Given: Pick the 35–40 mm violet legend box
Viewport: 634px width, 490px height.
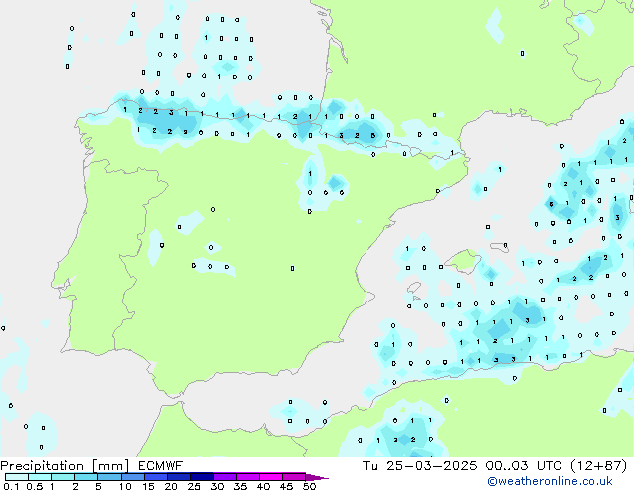Looking at the screenshot, I should coord(247,477).
